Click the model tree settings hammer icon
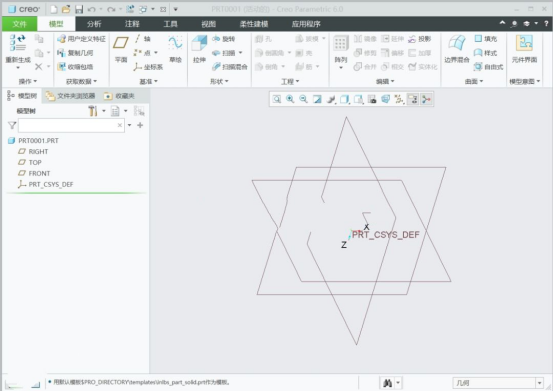Image resolution: width=553 pixels, height=391 pixels. pos(93,111)
